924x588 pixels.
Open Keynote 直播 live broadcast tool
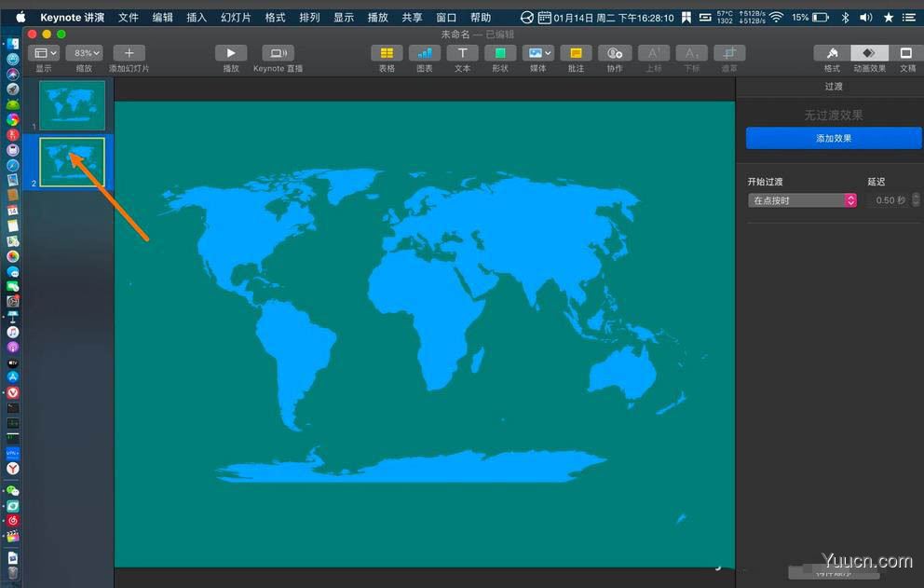pos(279,53)
